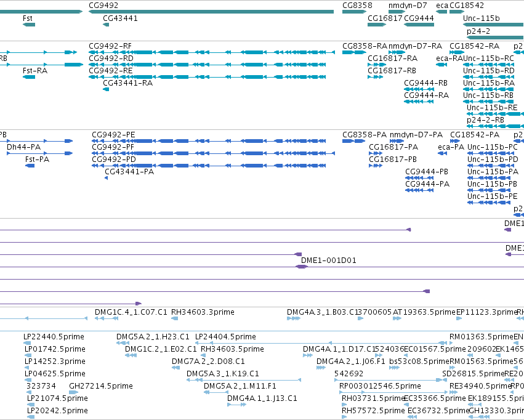Click the Fst-PA protein label
524x420 pixels.
pyautogui.click(x=37, y=160)
